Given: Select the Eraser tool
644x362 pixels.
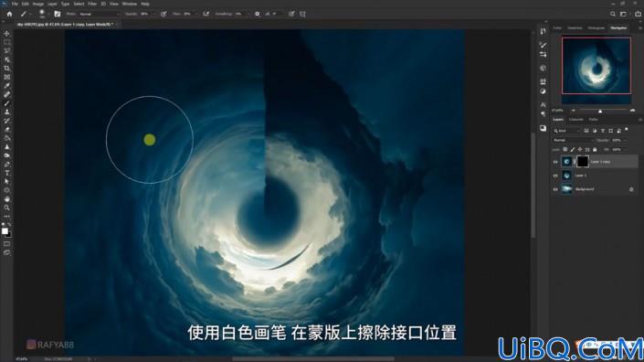Looking at the screenshot, I should (7, 130).
